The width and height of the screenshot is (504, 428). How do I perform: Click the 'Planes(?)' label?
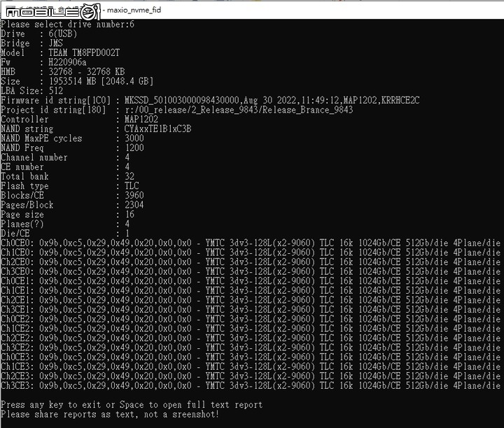(22, 224)
